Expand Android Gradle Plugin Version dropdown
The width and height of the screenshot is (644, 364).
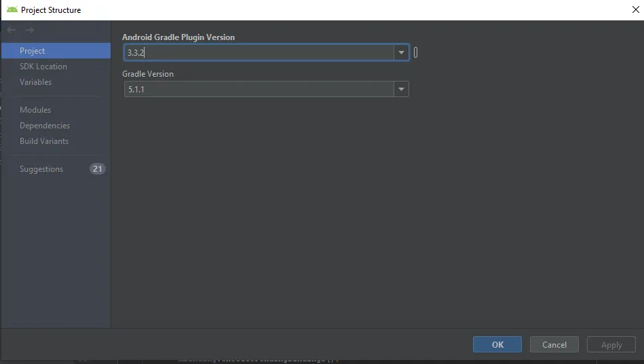[401, 52]
